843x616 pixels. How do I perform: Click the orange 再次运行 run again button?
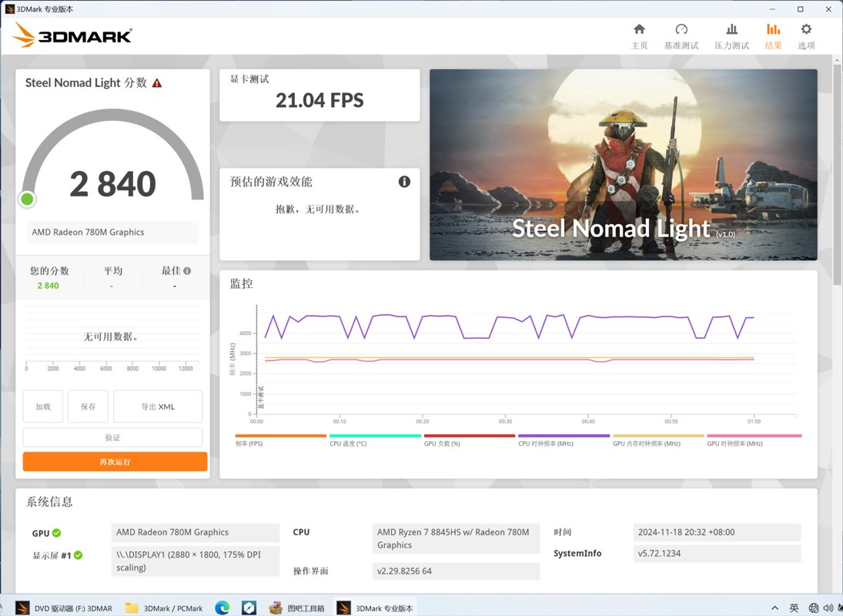[x=115, y=462]
